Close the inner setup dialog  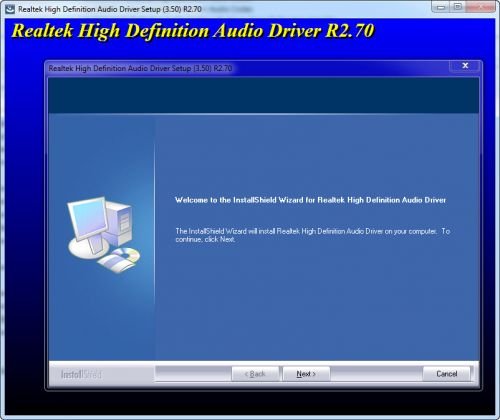click(465, 66)
